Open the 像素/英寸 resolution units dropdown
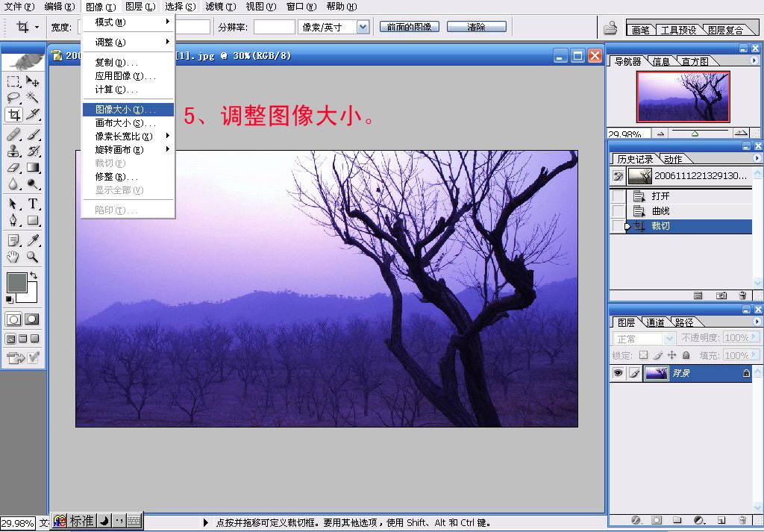The image size is (764, 532). click(363, 27)
